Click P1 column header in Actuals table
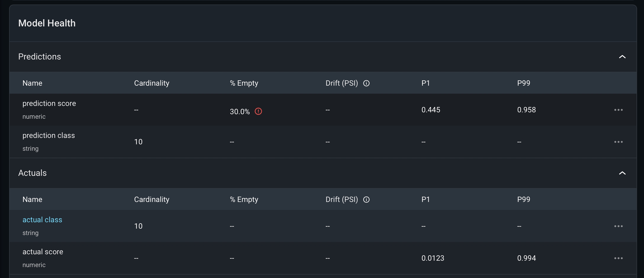644x278 pixels. click(x=425, y=200)
